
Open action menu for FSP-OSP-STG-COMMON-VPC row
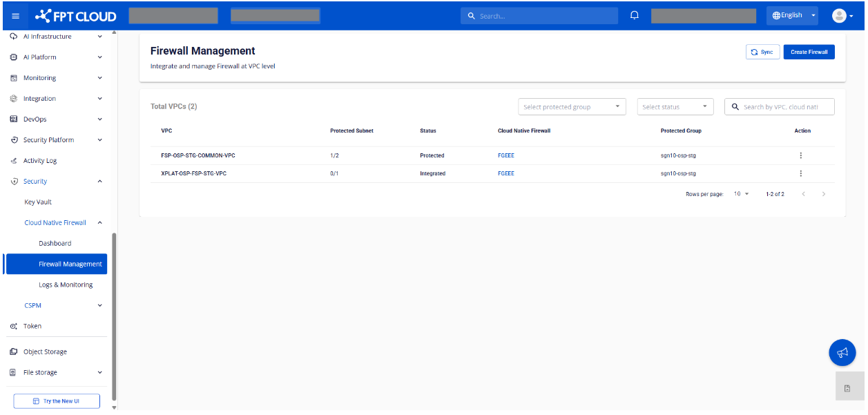[x=801, y=155]
